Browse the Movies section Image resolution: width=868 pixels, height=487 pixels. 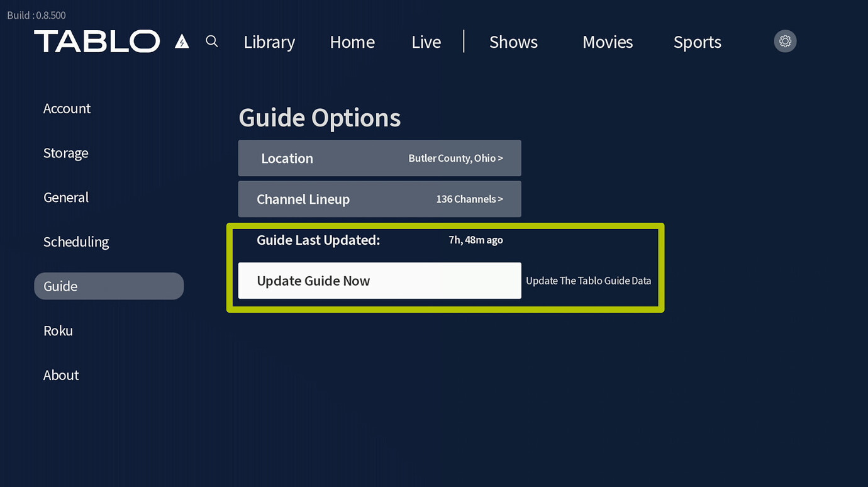click(x=608, y=42)
